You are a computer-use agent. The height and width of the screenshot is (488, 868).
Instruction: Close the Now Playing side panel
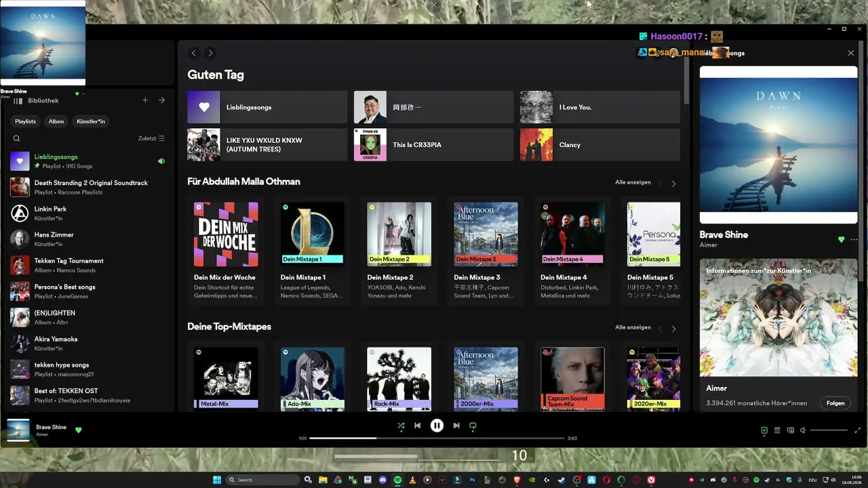pos(851,53)
